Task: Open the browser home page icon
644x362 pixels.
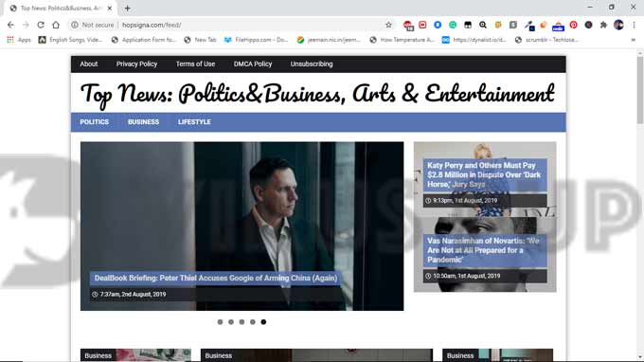Action: 56,25
